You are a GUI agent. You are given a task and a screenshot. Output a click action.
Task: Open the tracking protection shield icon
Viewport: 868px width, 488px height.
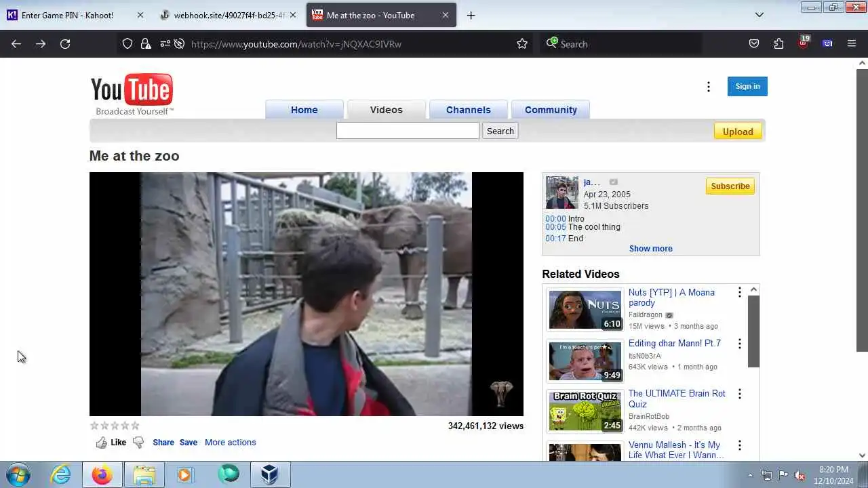[x=127, y=44]
